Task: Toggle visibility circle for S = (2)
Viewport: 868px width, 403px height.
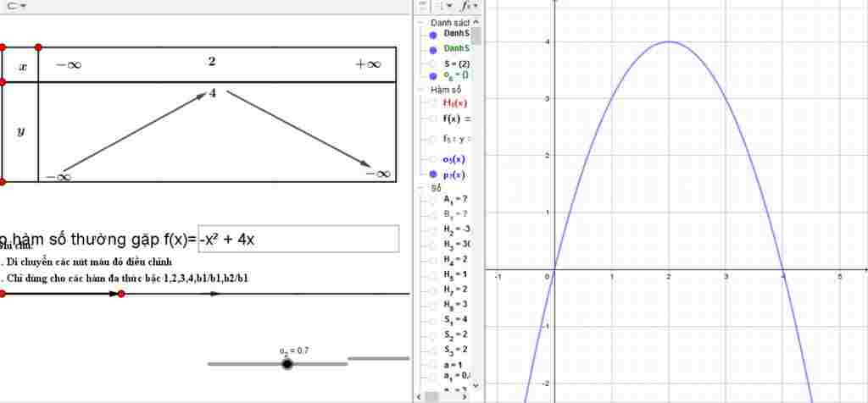Action: (x=433, y=63)
